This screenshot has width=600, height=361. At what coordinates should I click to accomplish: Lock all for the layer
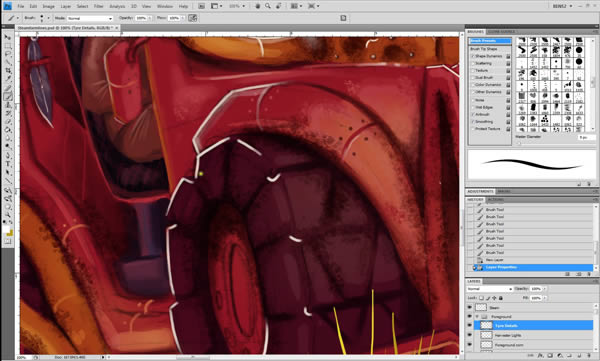(501, 298)
